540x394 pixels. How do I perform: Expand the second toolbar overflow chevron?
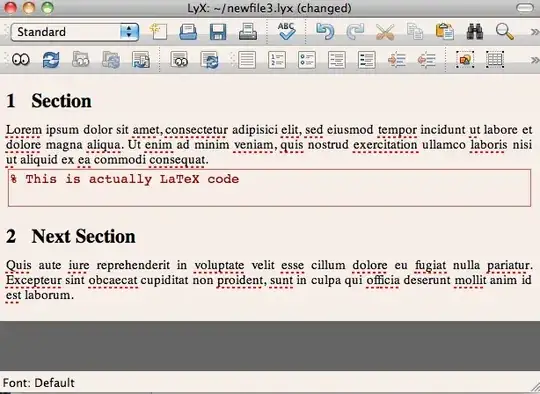point(535,60)
